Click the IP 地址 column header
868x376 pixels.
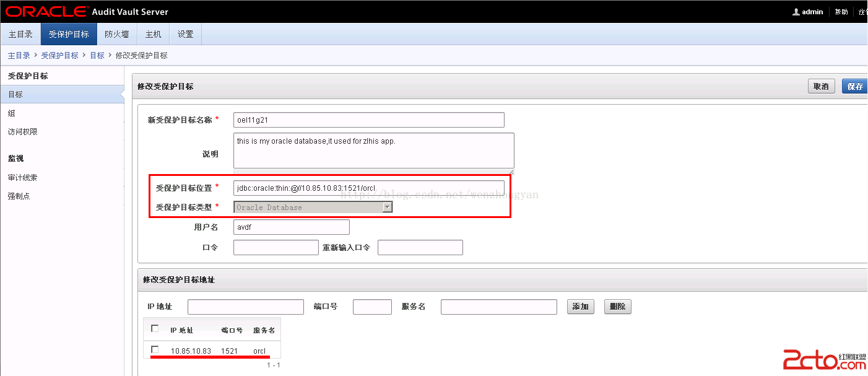coord(181,331)
